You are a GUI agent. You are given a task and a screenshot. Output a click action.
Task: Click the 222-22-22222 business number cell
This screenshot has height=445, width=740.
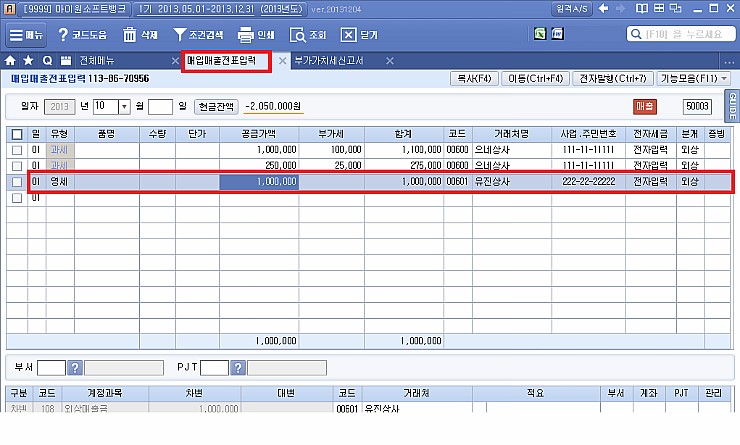589,182
